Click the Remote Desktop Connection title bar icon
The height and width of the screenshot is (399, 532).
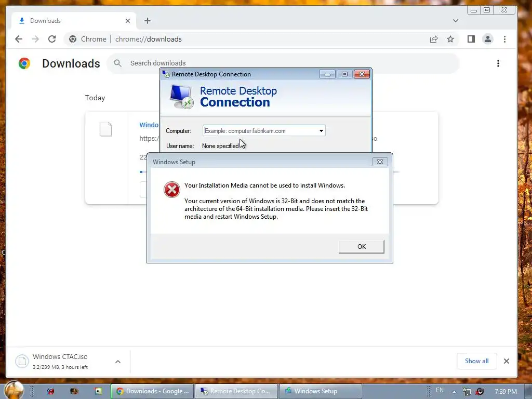click(166, 74)
